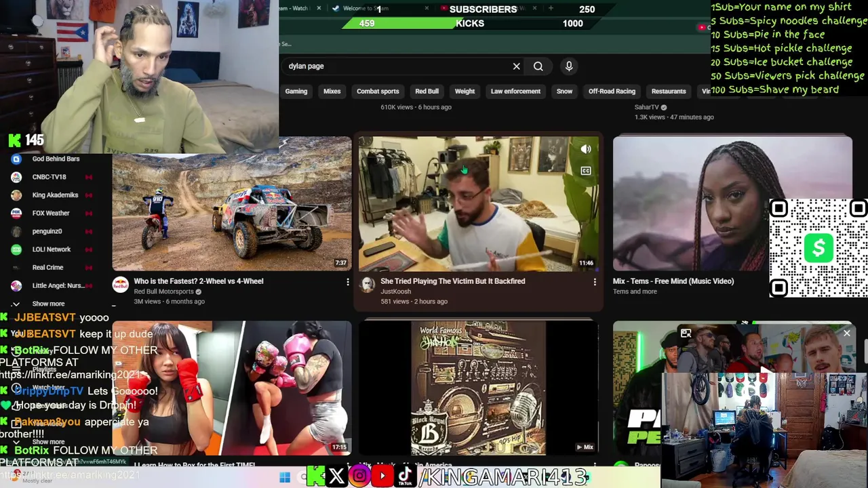Open options menu for Red Bull video
This screenshot has height=488, width=868.
(348, 282)
